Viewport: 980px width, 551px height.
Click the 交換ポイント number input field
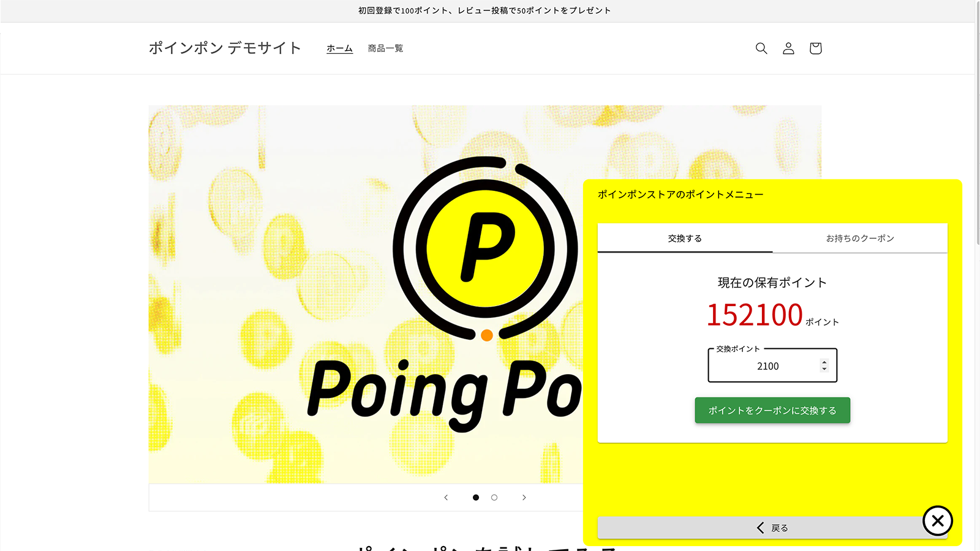point(767,365)
